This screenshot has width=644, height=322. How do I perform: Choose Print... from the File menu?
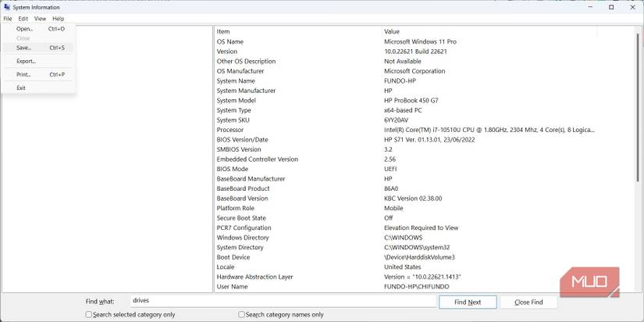point(38,74)
